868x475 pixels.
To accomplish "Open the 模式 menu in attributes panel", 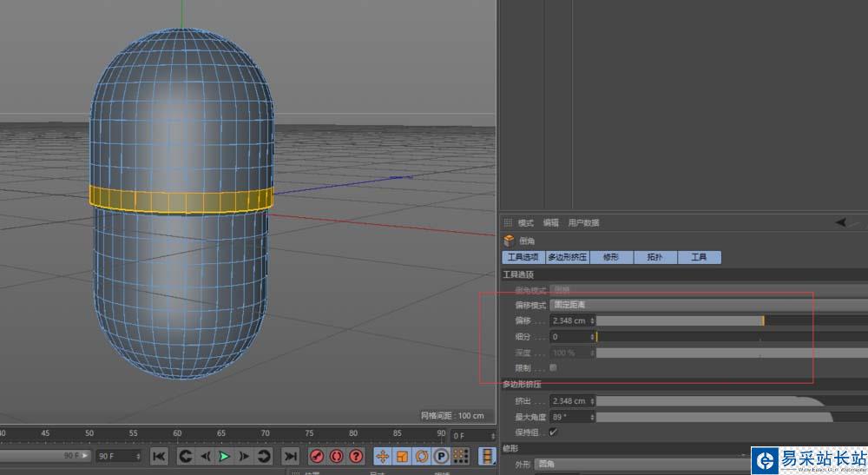I will tap(526, 223).
